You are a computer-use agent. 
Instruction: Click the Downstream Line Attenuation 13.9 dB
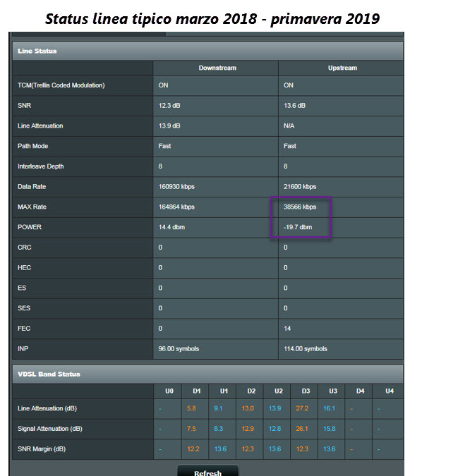[x=169, y=126]
